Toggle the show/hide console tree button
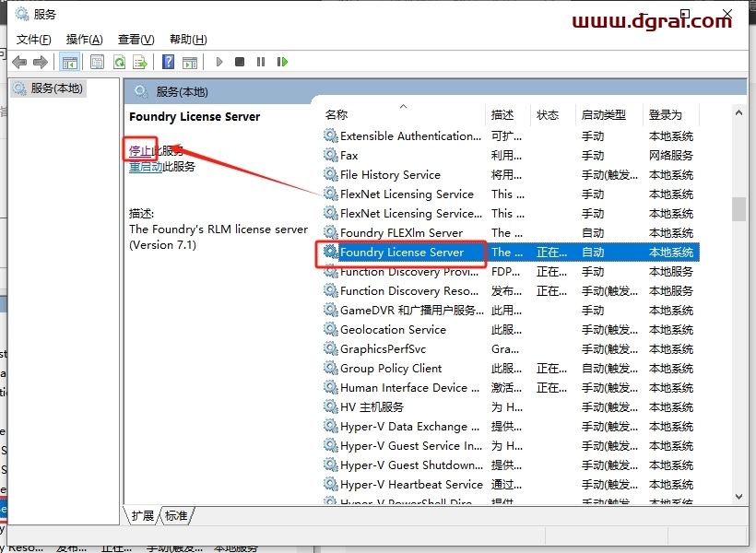Image resolution: width=756 pixels, height=553 pixels. (x=69, y=62)
